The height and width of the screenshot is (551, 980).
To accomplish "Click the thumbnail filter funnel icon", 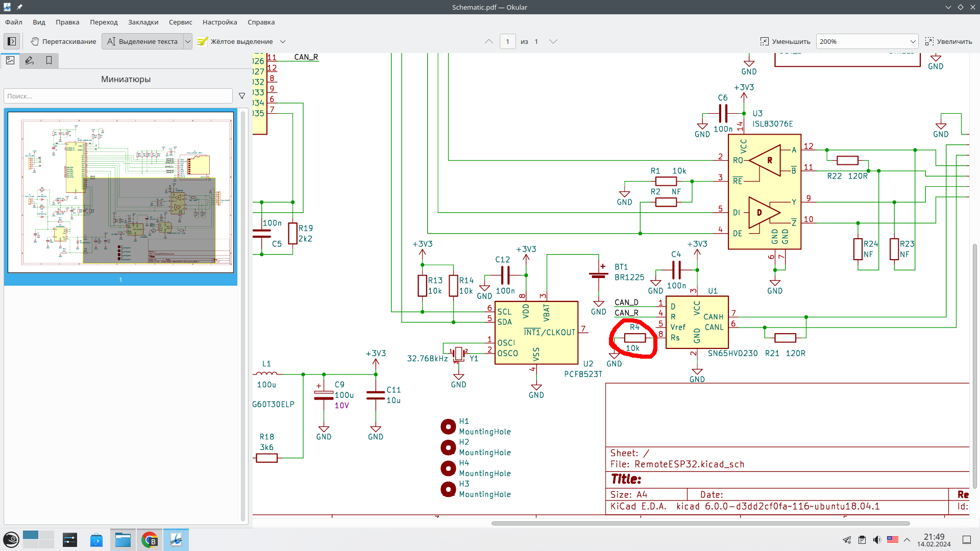I will (x=242, y=96).
